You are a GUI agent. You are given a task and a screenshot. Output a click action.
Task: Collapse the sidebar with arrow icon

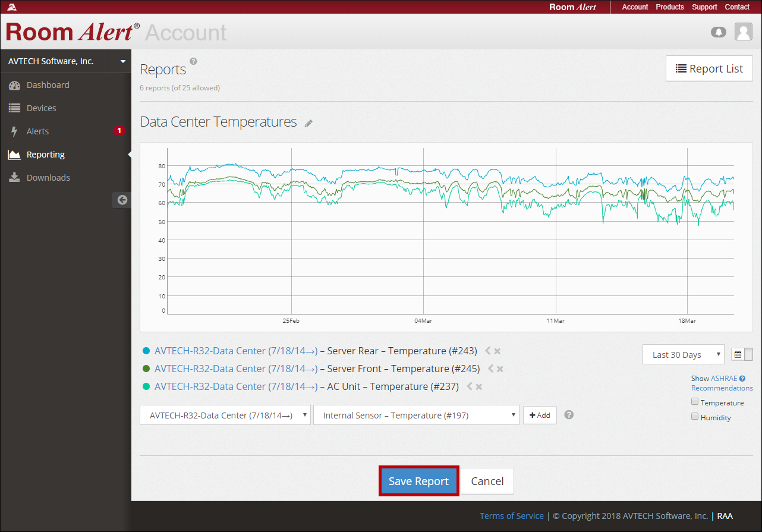tap(122, 200)
